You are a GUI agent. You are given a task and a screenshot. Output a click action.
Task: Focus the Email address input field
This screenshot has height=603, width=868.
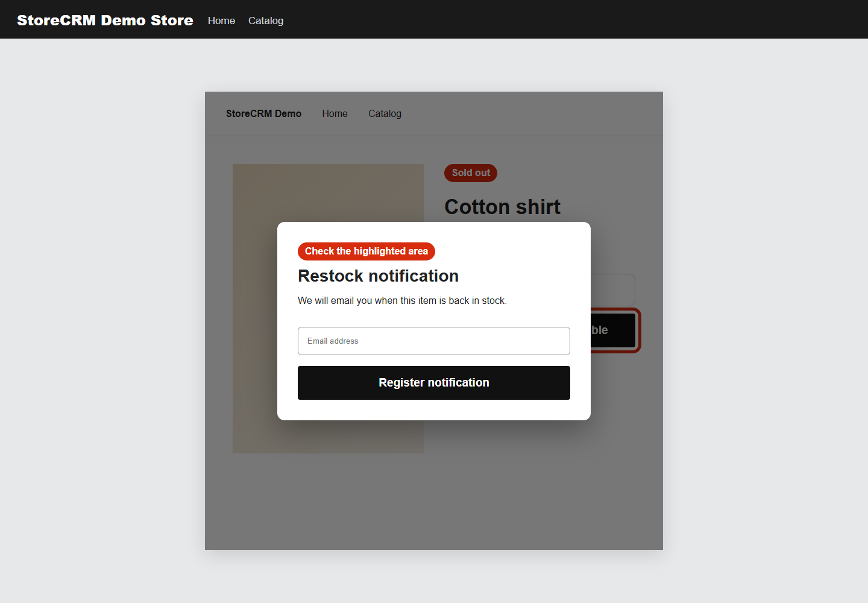pos(434,341)
